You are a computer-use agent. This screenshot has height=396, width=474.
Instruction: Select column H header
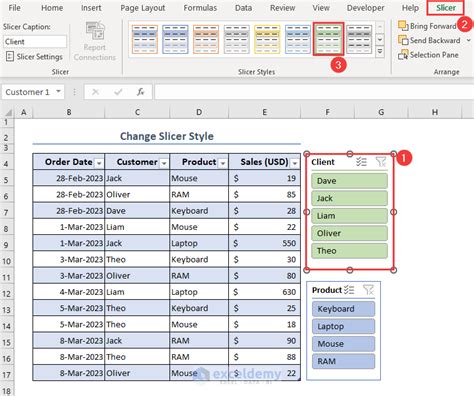click(435, 112)
